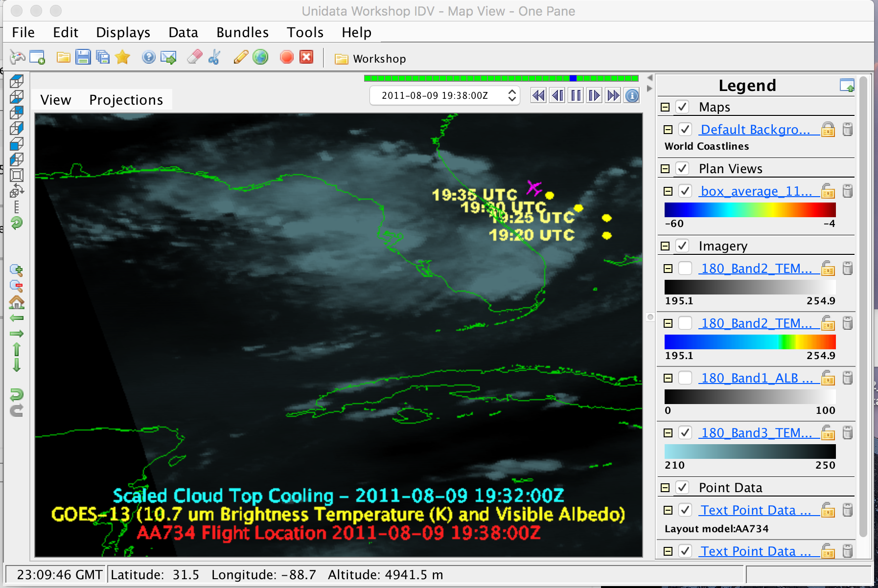Uncheck the 180_Band3_TEM layer visibility
The image size is (878, 588).
(685, 433)
